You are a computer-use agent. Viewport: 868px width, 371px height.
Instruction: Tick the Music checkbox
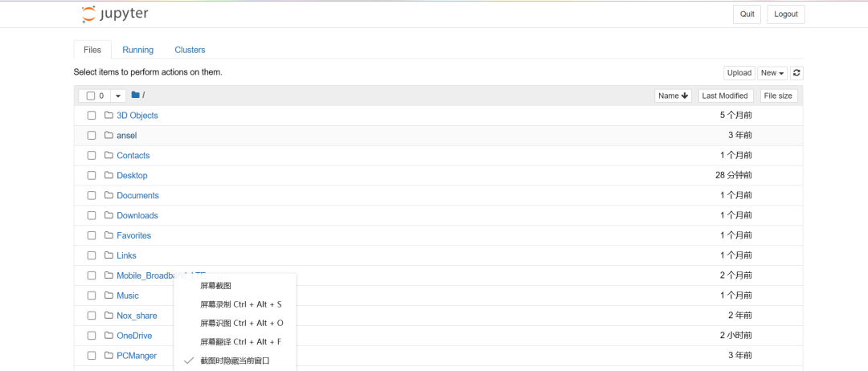(92, 296)
